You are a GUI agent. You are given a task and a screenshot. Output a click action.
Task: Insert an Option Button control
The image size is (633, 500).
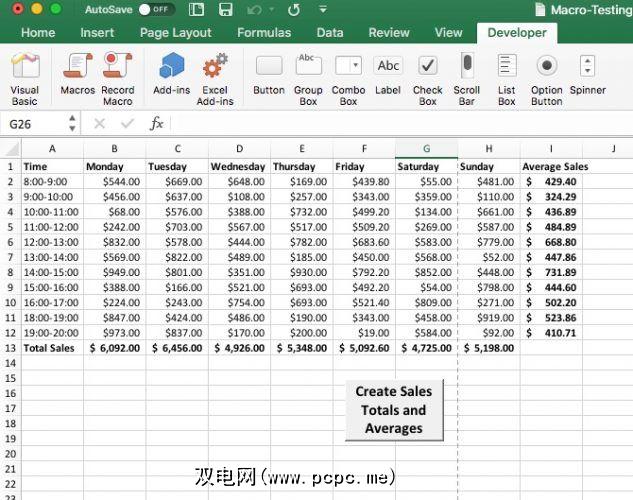pyautogui.click(x=547, y=78)
